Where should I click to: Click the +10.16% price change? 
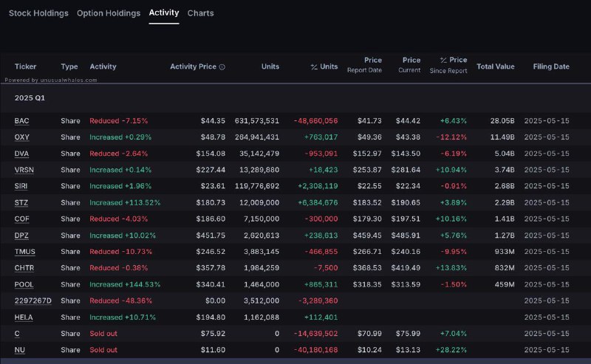coord(451,219)
